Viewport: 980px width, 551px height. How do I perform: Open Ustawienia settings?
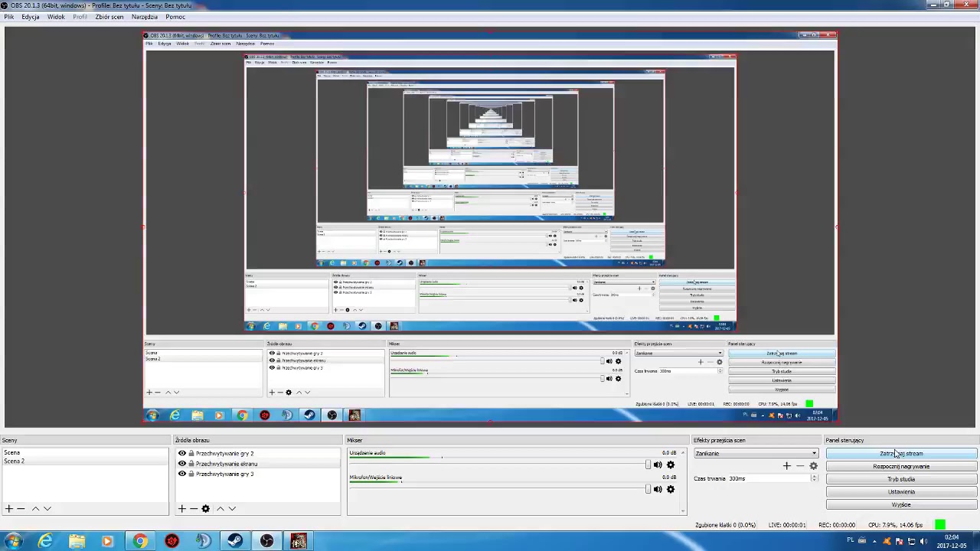pos(901,492)
